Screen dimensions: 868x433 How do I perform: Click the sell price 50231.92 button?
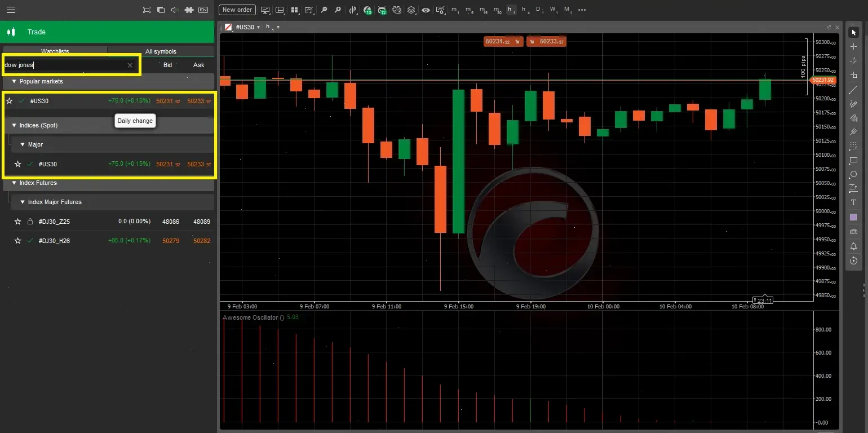point(502,41)
